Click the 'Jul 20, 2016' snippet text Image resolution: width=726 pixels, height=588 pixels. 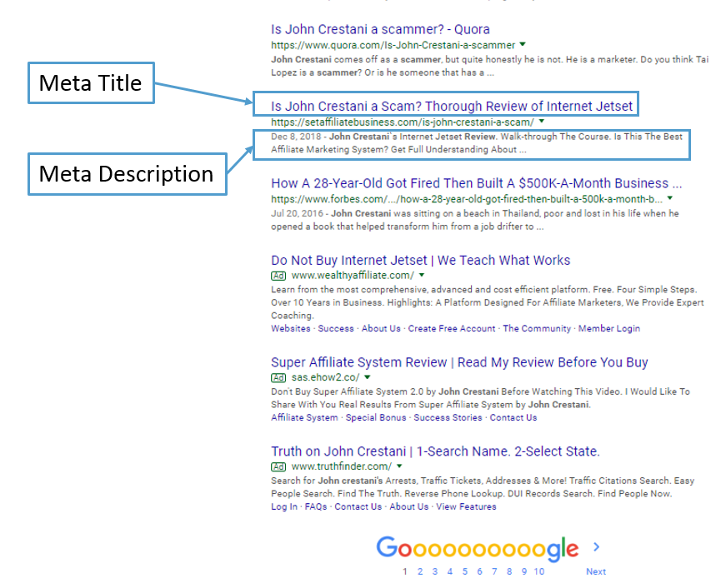click(297, 213)
